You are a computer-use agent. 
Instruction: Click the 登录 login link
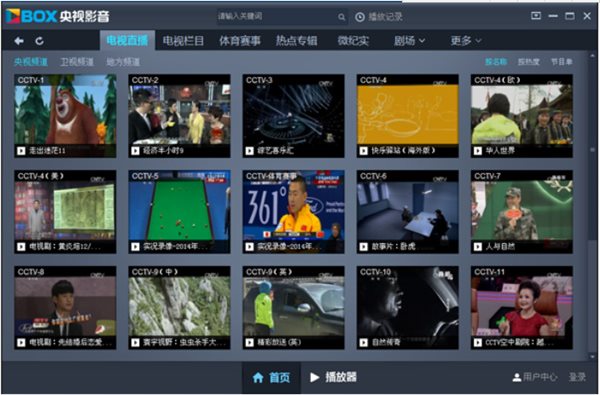coord(577,377)
